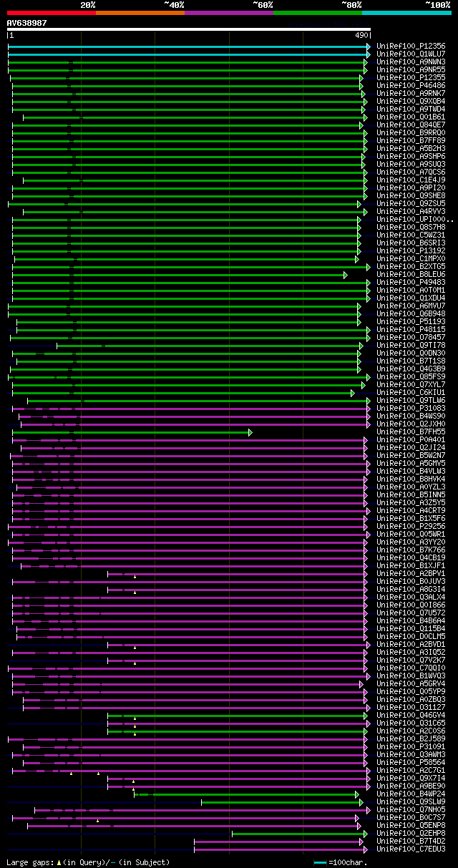Select label UniRef100_B8HVK4
The image size is (458, 868).
[x=411, y=479]
